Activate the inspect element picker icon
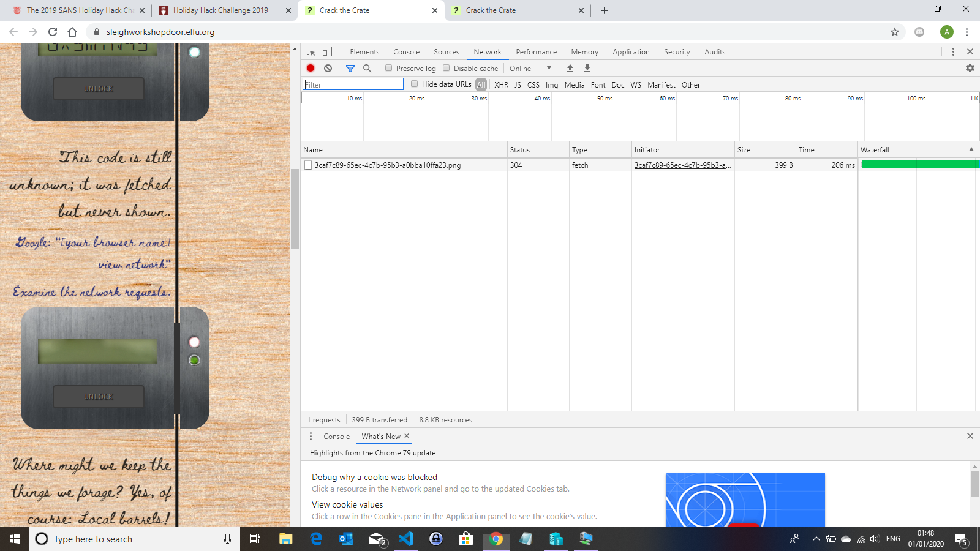Image resolution: width=980 pixels, height=551 pixels. pyautogui.click(x=311, y=52)
